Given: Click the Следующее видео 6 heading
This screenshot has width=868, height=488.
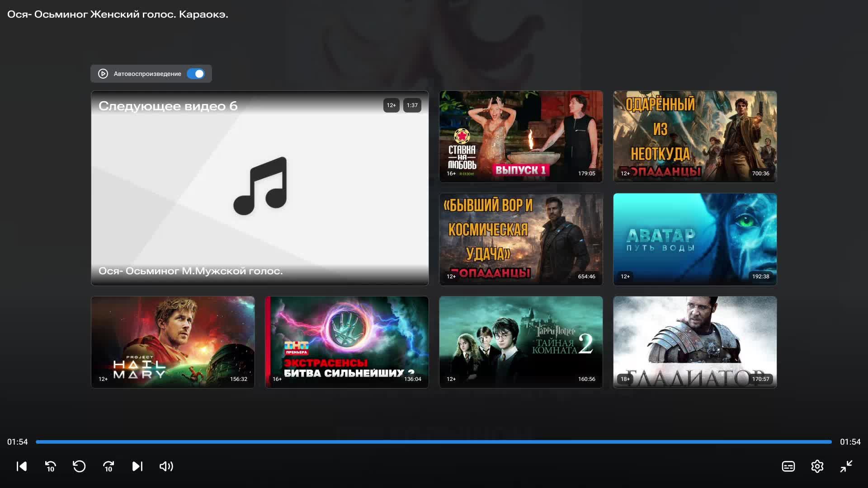Looking at the screenshot, I should pyautogui.click(x=168, y=106).
